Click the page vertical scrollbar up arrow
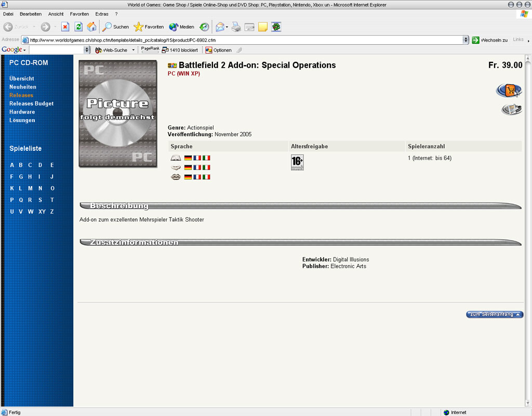The image size is (532, 416). pos(528,58)
